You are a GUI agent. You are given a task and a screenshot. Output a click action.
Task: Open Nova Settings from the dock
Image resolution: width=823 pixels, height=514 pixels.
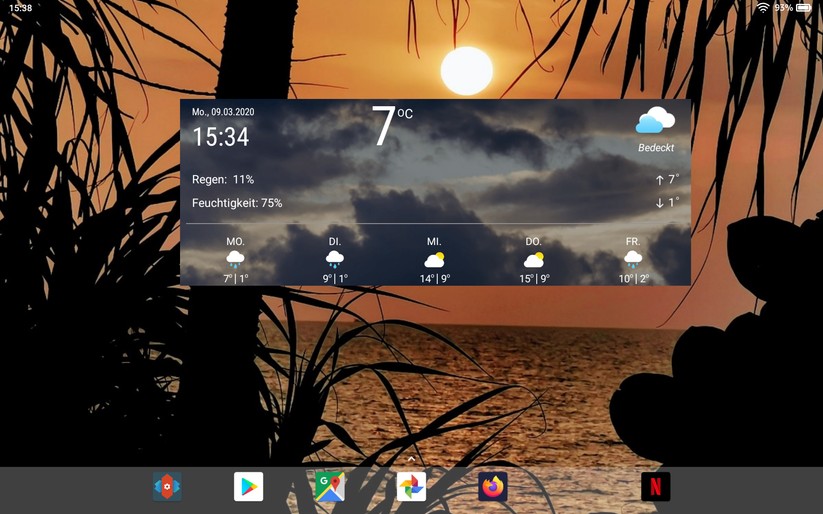[167, 487]
